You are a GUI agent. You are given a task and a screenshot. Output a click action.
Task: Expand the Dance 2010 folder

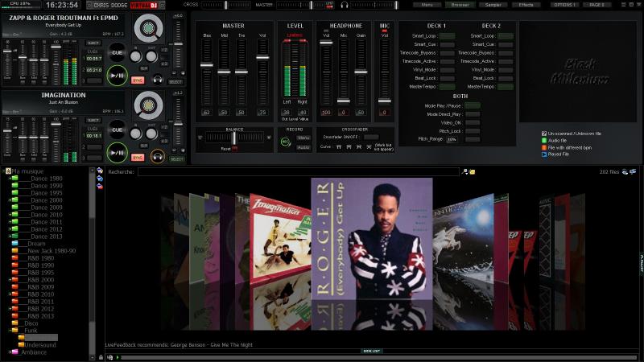[x=10, y=215]
